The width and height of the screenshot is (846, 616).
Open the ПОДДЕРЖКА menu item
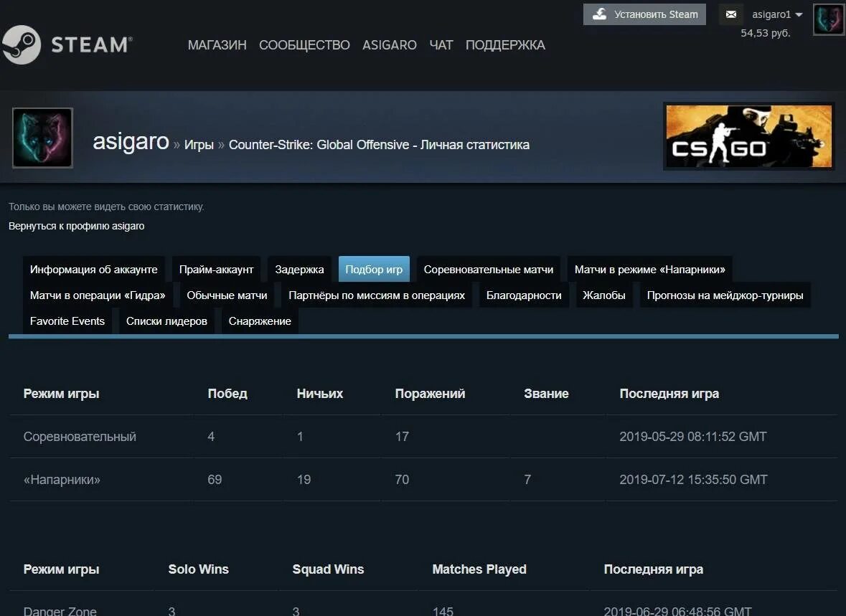tap(505, 45)
